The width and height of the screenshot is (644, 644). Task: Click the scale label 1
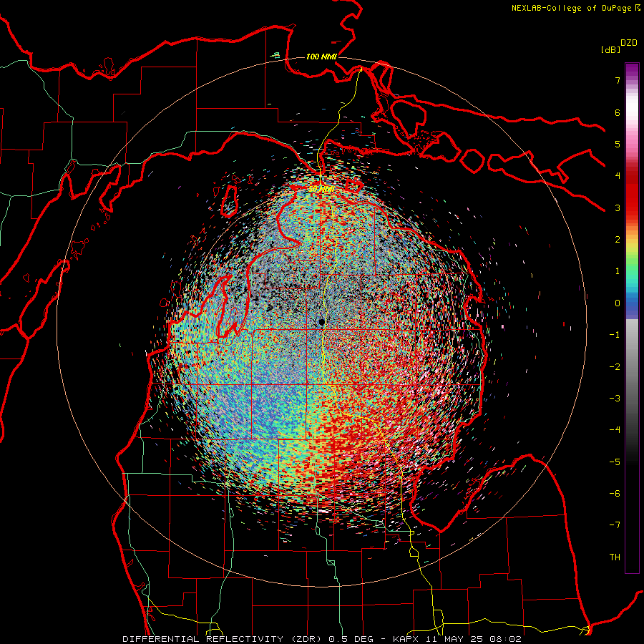[x=618, y=271]
